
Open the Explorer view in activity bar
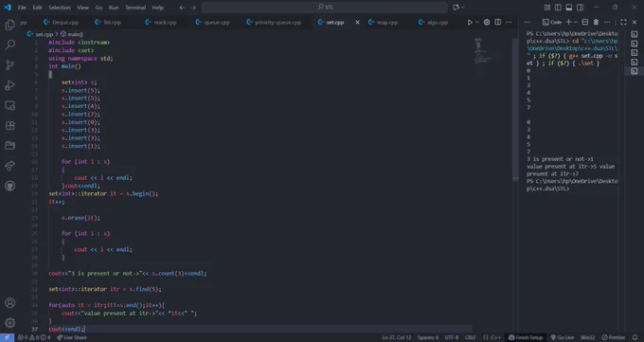click(x=9, y=25)
